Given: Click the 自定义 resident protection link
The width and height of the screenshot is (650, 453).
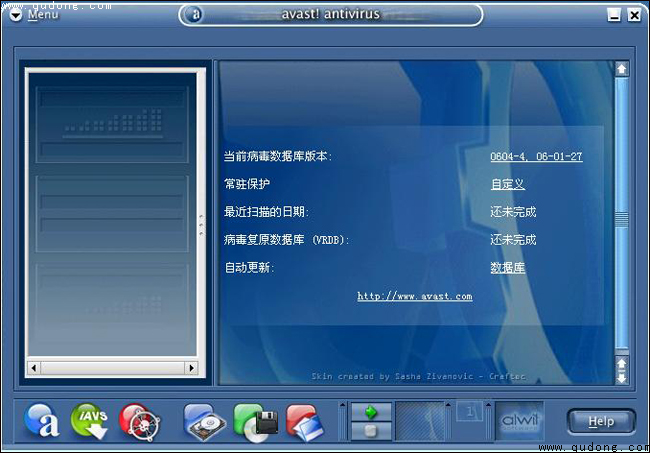Looking at the screenshot, I should [508, 185].
